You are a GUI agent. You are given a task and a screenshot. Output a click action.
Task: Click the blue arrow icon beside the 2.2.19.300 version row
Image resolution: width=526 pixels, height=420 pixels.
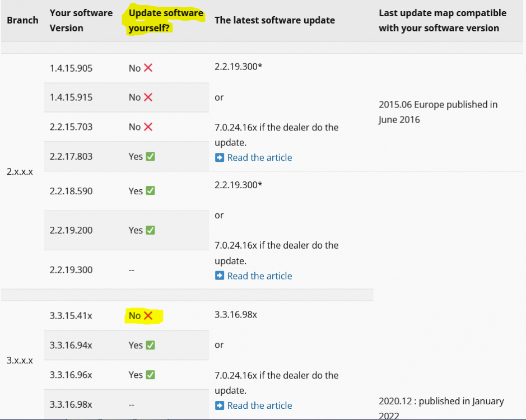point(220,276)
